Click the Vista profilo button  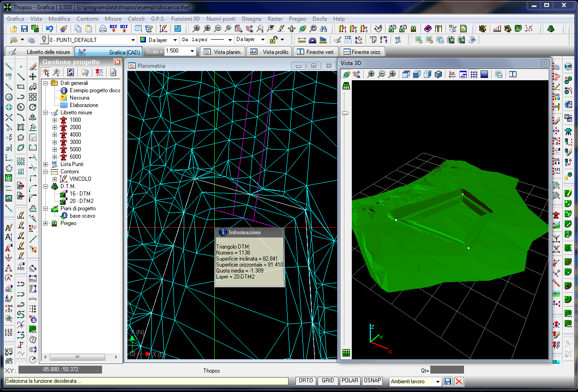tap(270, 52)
